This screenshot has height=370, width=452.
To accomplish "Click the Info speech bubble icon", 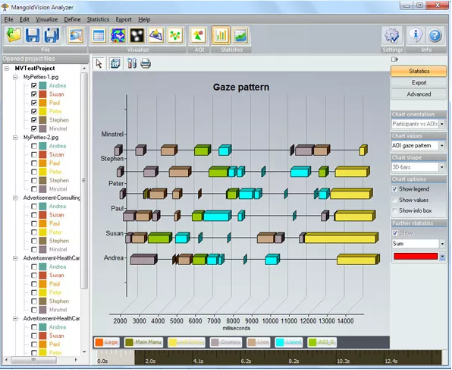I will pyautogui.click(x=415, y=35).
